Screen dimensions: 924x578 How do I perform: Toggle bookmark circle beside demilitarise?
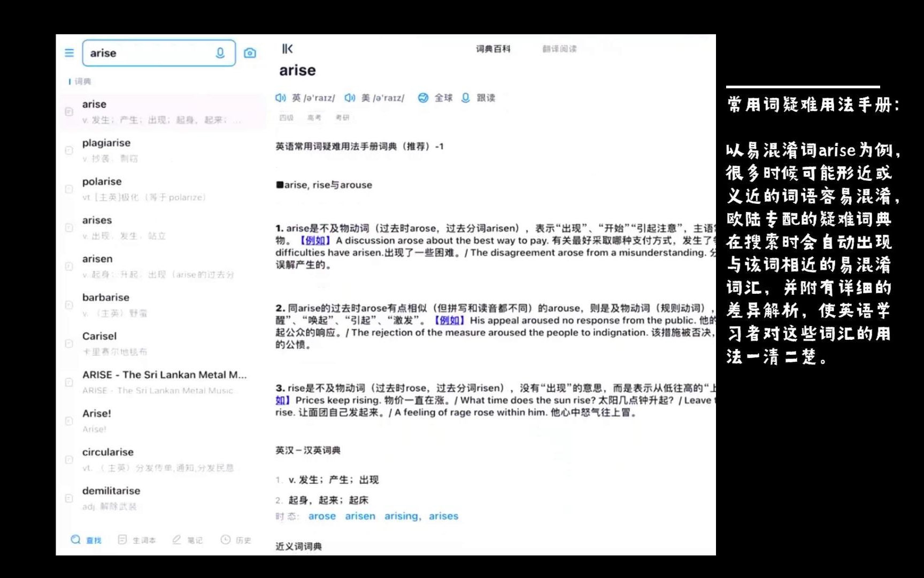[x=69, y=498]
